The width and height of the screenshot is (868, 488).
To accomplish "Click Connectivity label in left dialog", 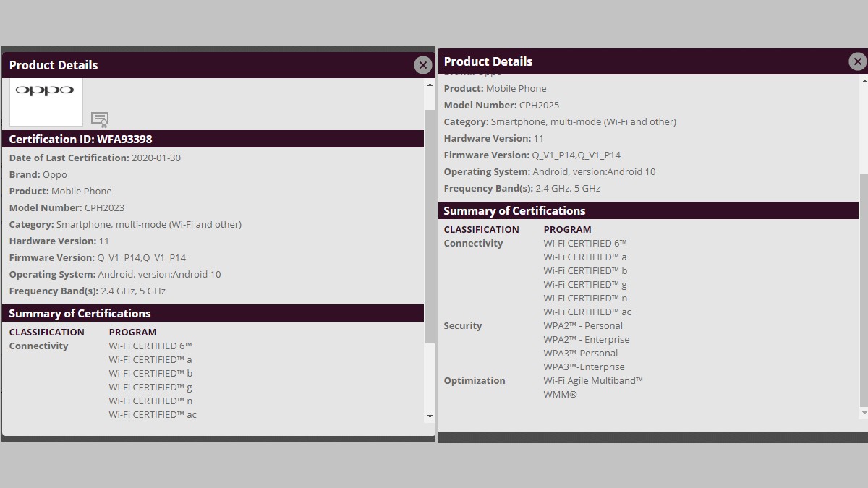I will (39, 346).
